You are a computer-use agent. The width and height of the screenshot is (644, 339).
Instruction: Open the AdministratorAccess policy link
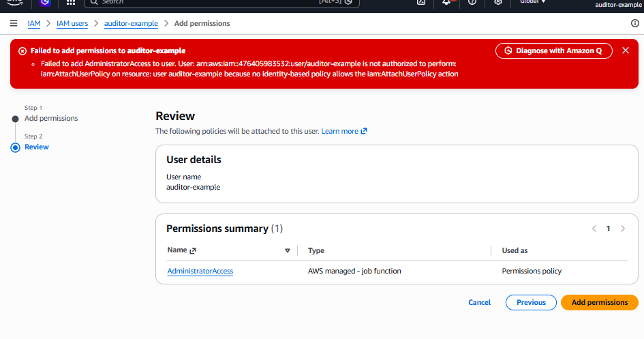point(200,271)
